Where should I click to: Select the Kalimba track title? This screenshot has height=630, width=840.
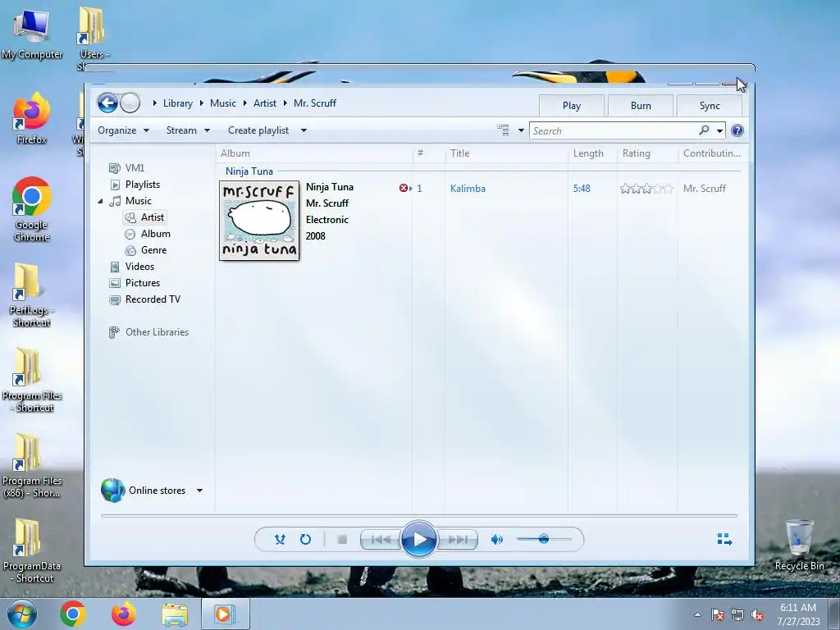tap(468, 189)
